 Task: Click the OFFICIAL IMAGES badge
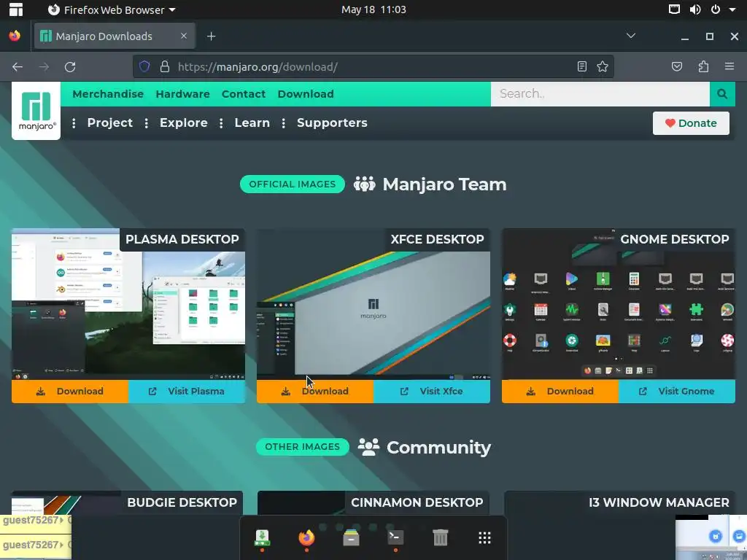(x=292, y=184)
